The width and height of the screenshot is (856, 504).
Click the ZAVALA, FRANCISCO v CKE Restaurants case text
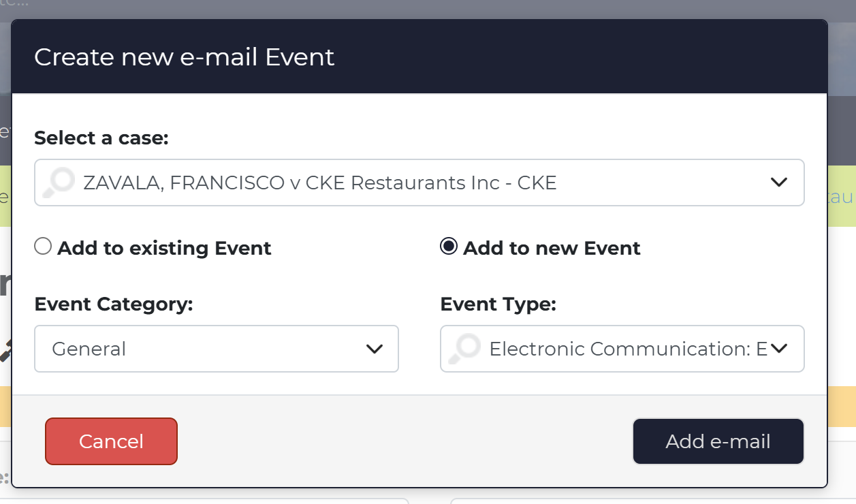[x=320, y=183]
